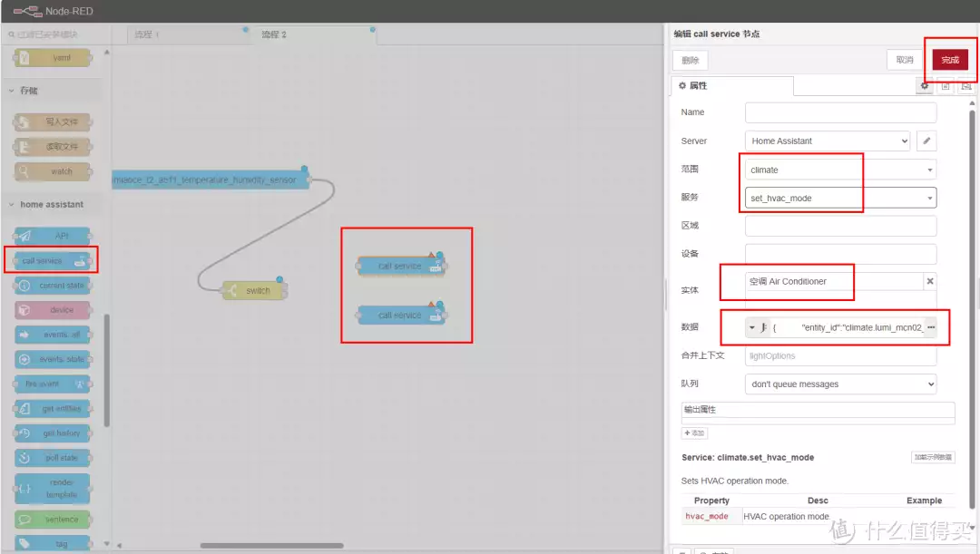Select the get entities palette node
The height and width of the screenshot is (554, 980).
click(x=54, y=409)
